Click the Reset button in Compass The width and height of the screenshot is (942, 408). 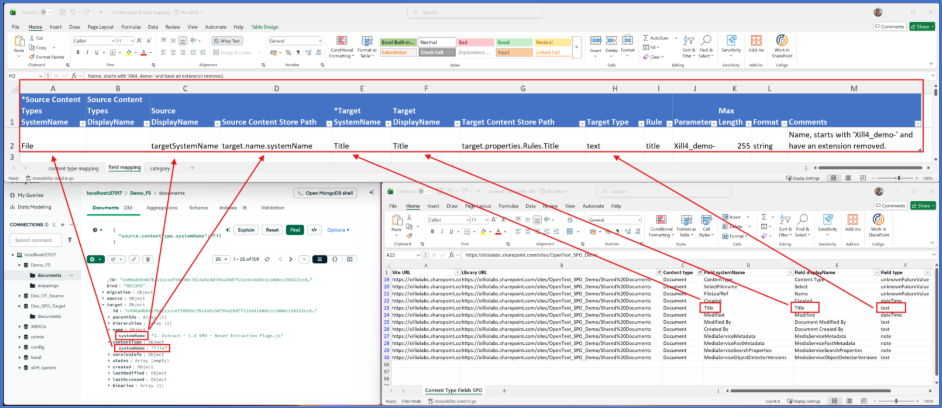(272, 230)
